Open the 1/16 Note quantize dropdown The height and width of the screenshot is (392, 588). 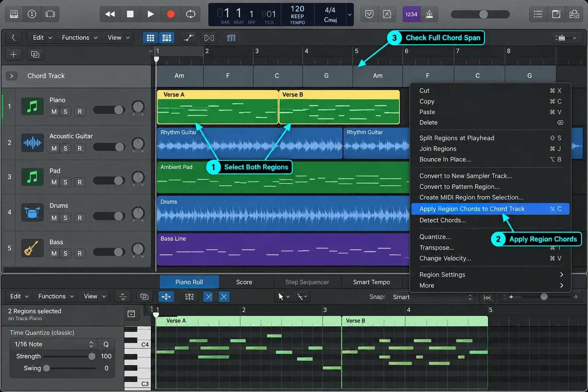pos(54,344)
